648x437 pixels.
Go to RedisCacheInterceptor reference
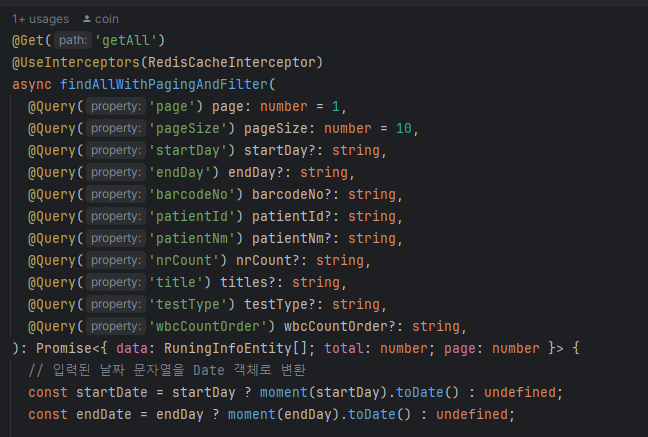231,62
